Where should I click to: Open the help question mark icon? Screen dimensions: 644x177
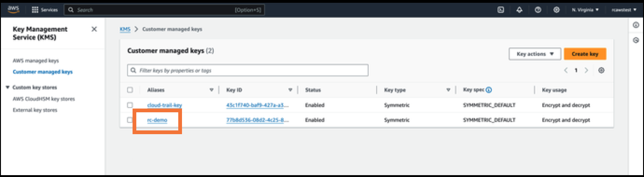[538, 10]
